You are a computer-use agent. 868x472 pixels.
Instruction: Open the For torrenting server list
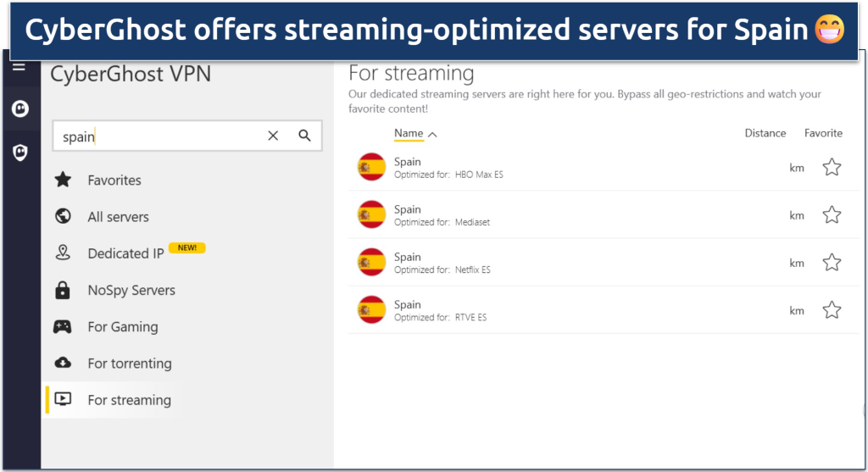click(129, 364)
